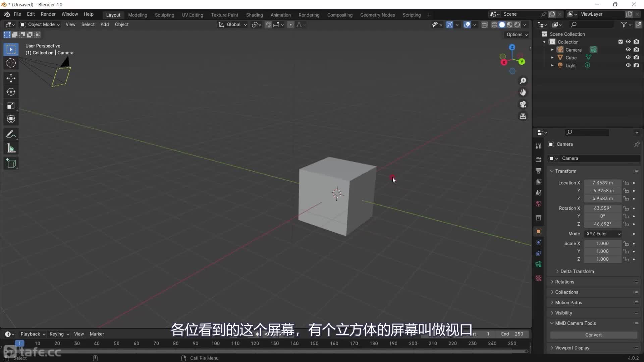
Task: Select the Scale tool
Action: (11, 106)
